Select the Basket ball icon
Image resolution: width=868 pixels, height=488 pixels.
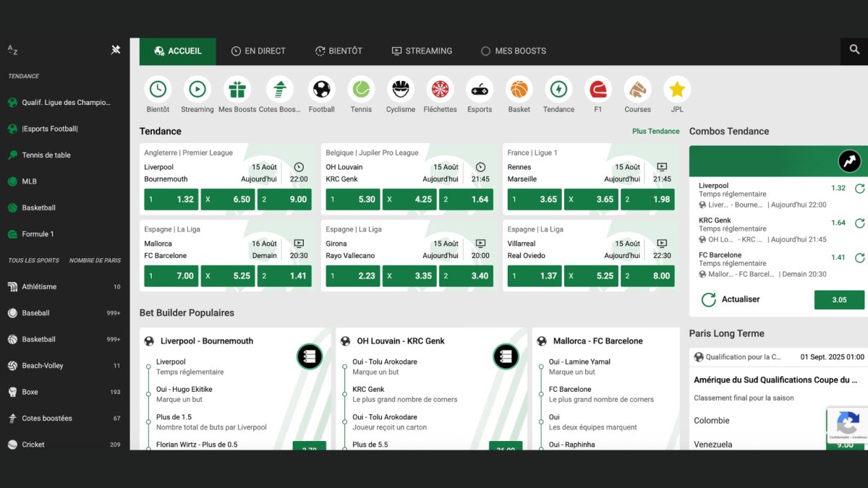[x=519, y=89]
